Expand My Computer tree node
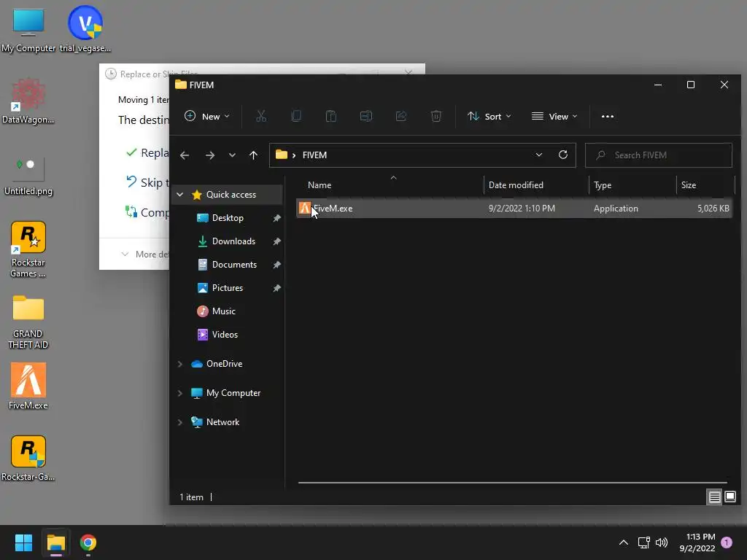 tap(180, 393)
